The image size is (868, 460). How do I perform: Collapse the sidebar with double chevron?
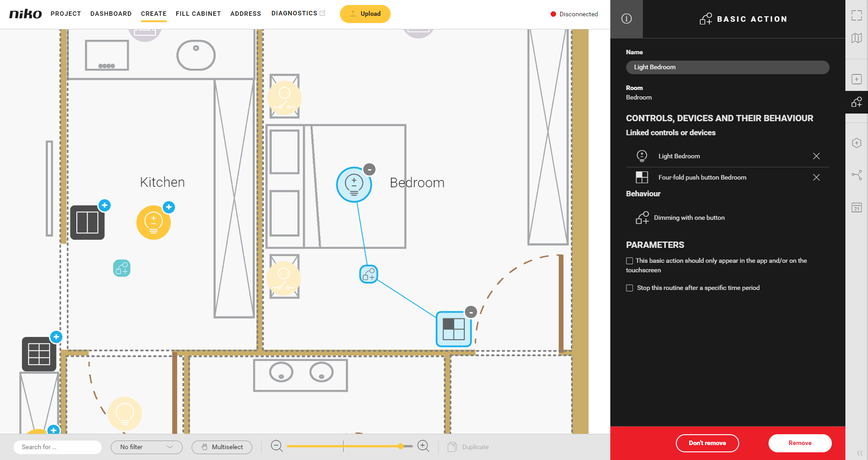point(859,453)
